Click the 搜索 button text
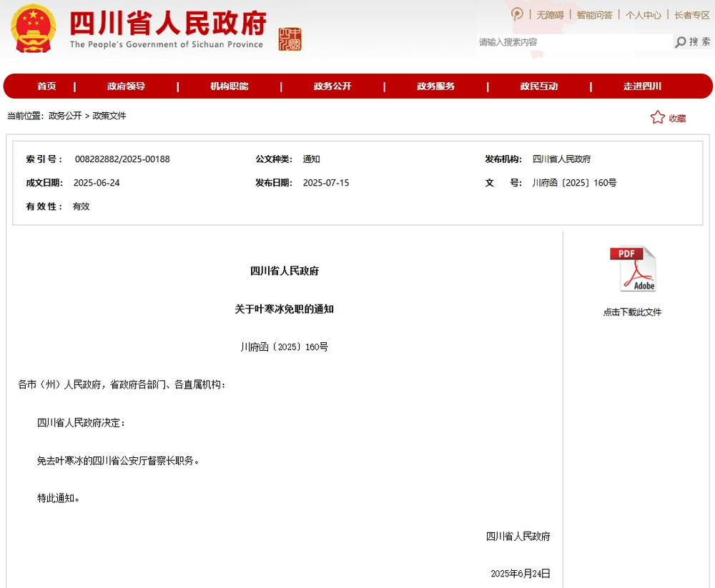715x588 pixels. point(700,42)
